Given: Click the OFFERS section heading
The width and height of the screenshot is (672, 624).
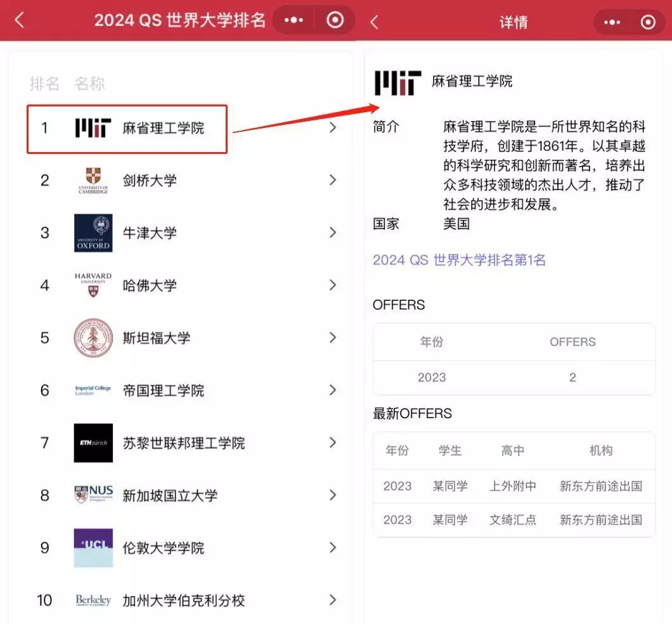Looking at the screenshot, I should pyautogui.click(x=399, y=305).
